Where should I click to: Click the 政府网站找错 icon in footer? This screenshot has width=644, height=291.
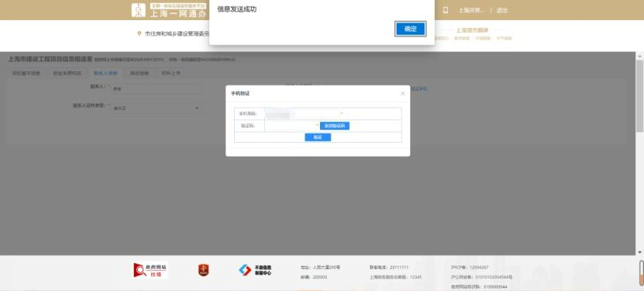pos(151,270)
